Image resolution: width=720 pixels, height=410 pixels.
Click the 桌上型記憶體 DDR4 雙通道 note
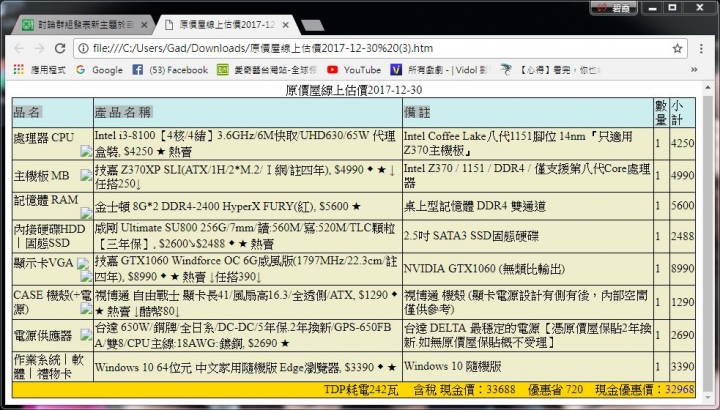[x=475, y=206]
